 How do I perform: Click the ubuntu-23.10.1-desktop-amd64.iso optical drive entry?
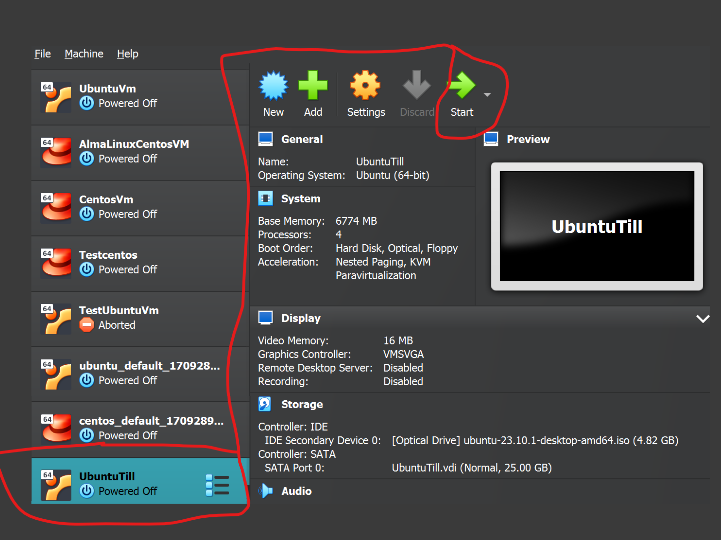[535, 440]
